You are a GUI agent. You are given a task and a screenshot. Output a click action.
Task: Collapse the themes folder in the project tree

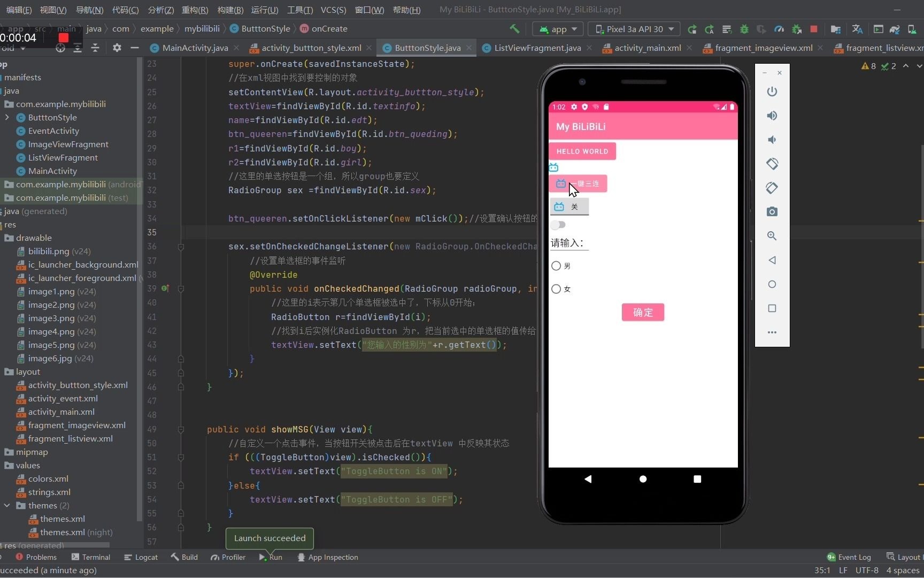pyautogui.click(x=7, y=505)
